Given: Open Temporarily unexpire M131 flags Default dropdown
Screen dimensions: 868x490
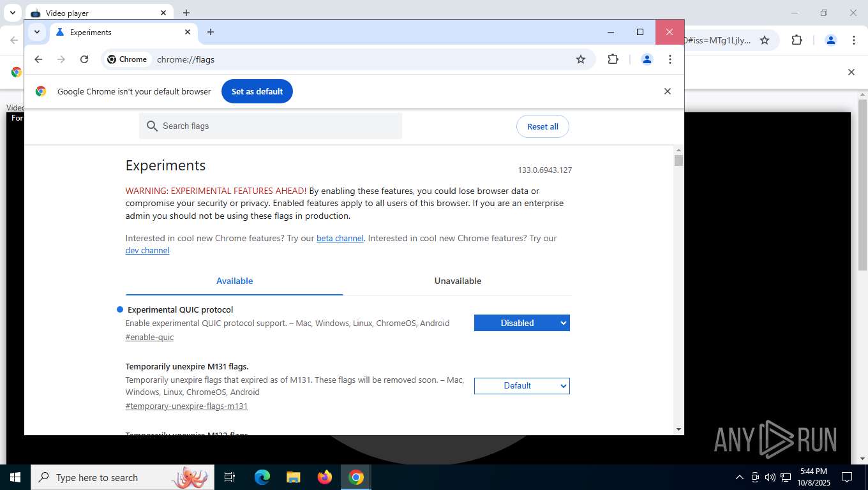Looking at the screenshot, I should [522, 386].
